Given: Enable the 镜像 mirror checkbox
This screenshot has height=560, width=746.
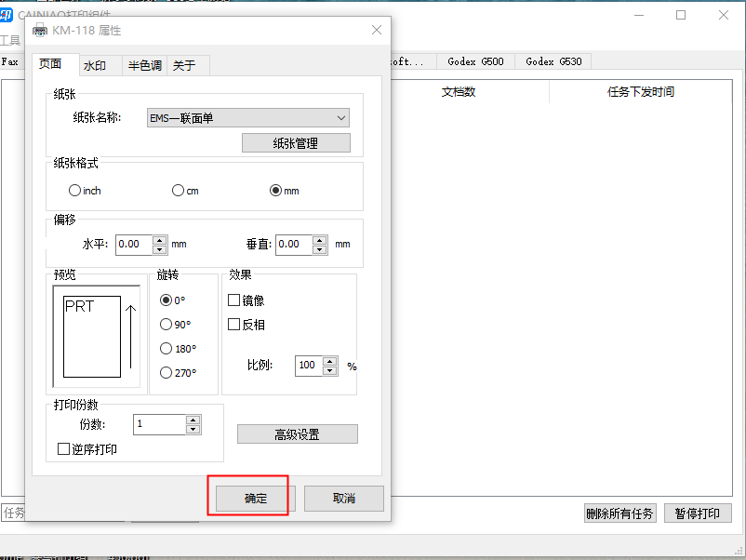Looking at the screenshot, I should click(234, 300).
